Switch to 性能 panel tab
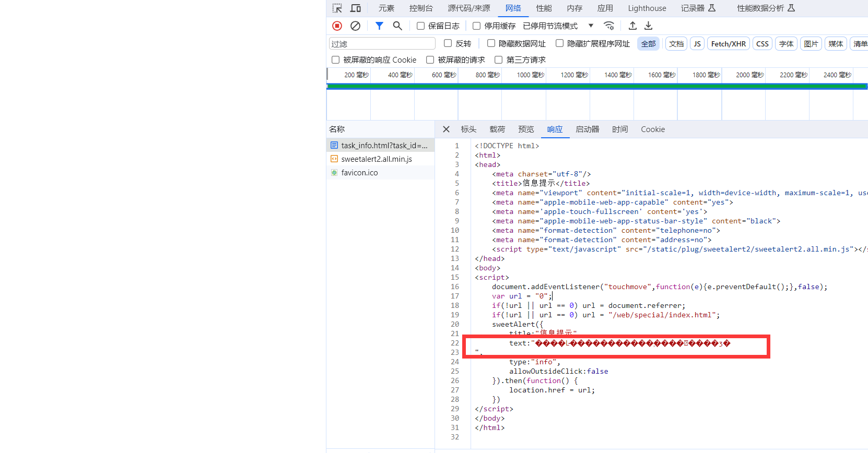 tap(544, 8)
